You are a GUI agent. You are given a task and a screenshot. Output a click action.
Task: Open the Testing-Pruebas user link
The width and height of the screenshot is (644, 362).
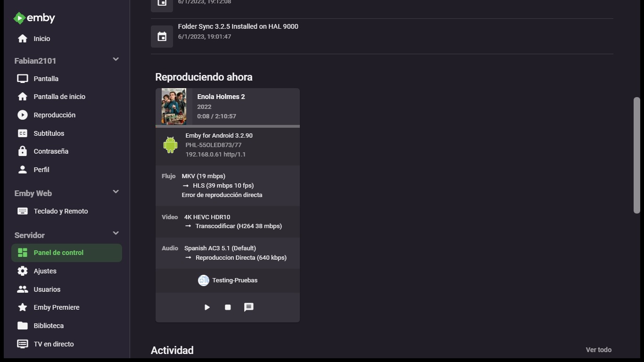pyautogui.click(x=234, y=280)
